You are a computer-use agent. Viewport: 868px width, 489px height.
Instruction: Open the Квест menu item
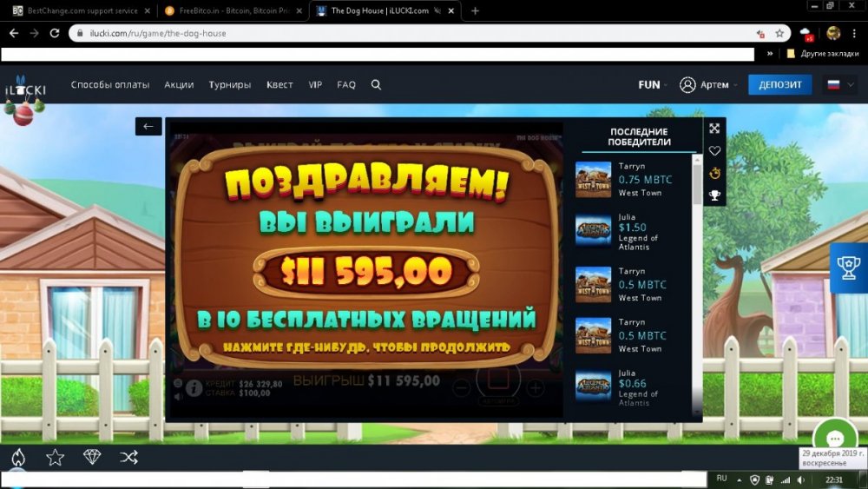pyautogui.click(x=279, y=85)
